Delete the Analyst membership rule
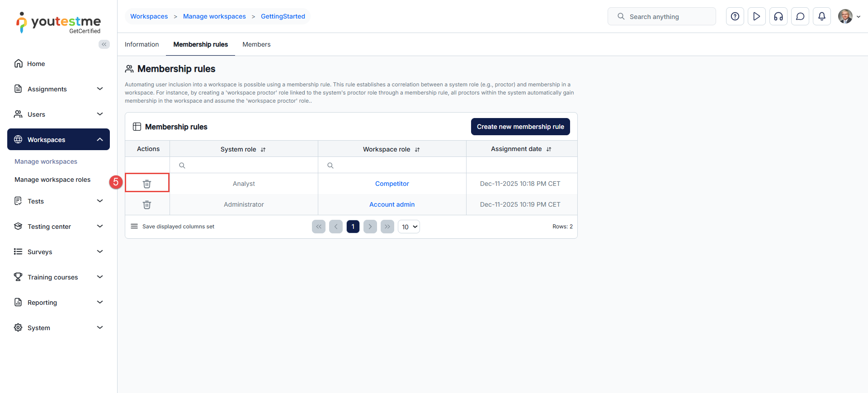Image resolution: width=868 pixels, height=393 pixels. (147, 184)
